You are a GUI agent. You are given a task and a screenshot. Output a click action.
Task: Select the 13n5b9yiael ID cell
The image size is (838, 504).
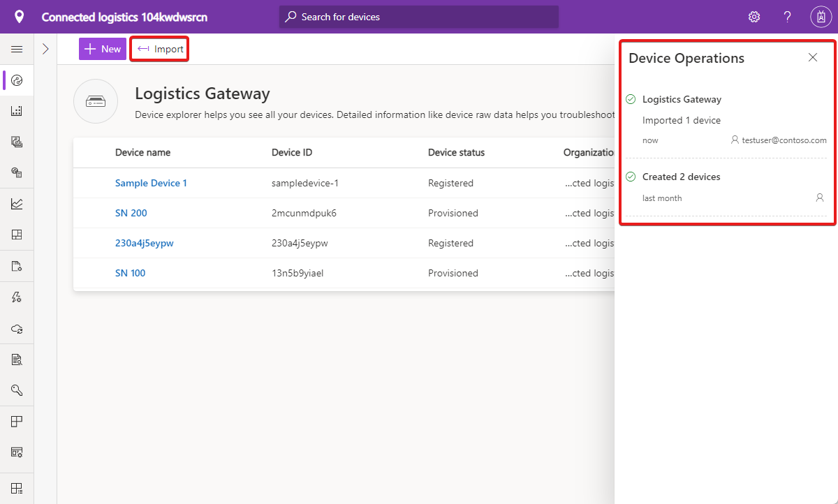pyautogui.click(x=297, y=273)
